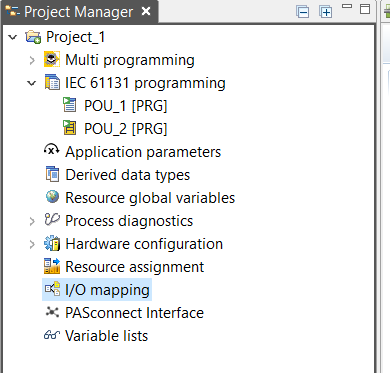Click the POU_1 program icon
Viewport: 390px width, 373px height.
pyautogui.click(x=70, y=105)
